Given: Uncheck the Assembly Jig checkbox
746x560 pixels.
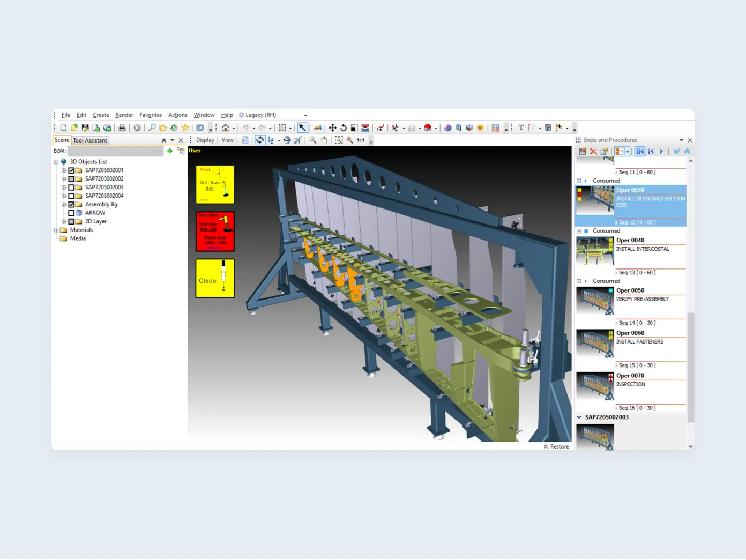Looking at the screenshot, I should pos(71,205).
